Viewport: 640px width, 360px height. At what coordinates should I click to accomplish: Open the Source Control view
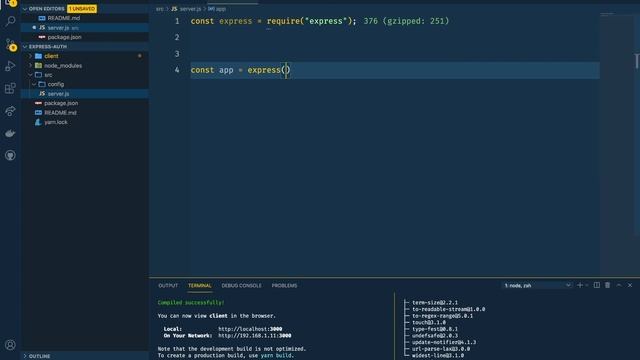(x=10, y=44)
